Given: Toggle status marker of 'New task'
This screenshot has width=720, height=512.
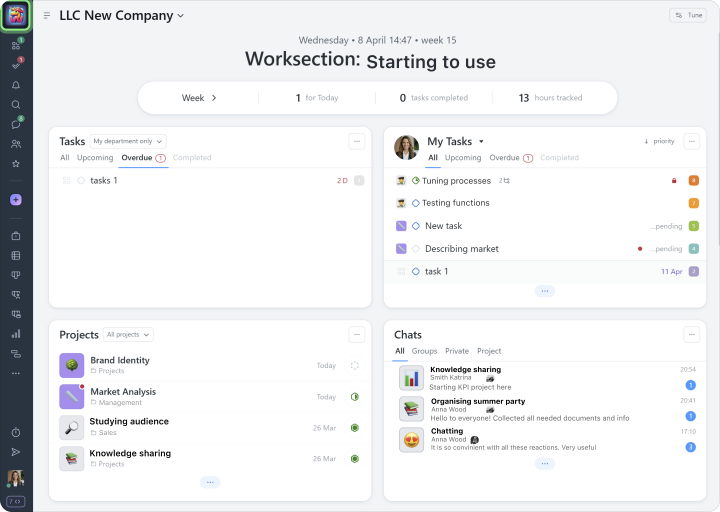Looking at the screenshot, I should [x=416, y=226].
